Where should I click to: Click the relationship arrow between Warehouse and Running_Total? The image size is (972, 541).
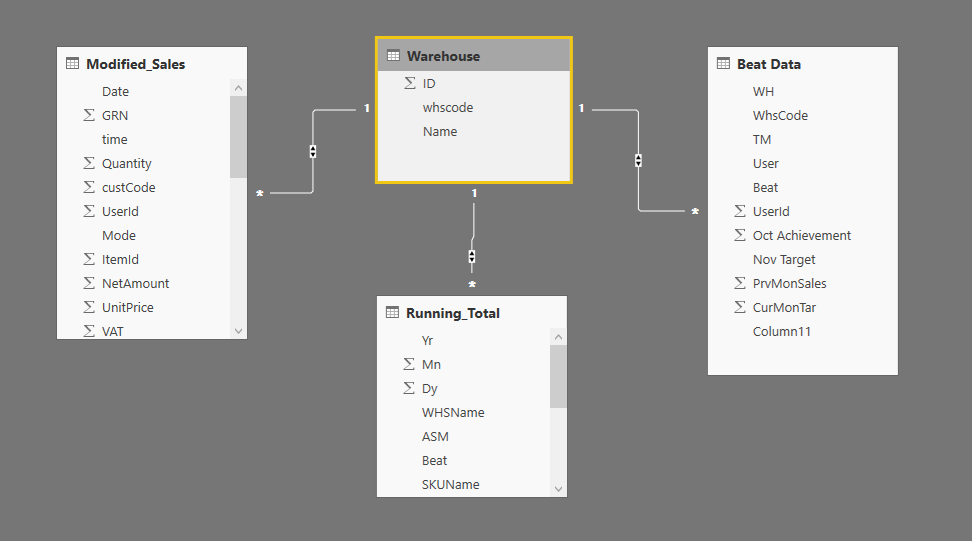(472, 257)
